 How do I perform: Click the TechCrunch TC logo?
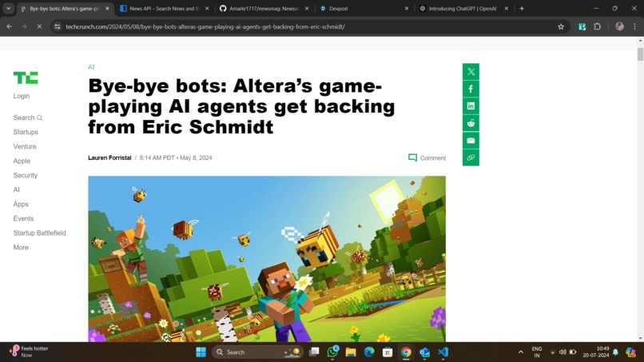point(26,78)
